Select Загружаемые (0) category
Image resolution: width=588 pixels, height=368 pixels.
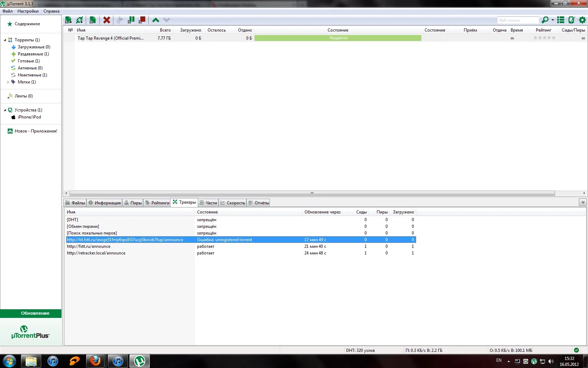[34, 47]
